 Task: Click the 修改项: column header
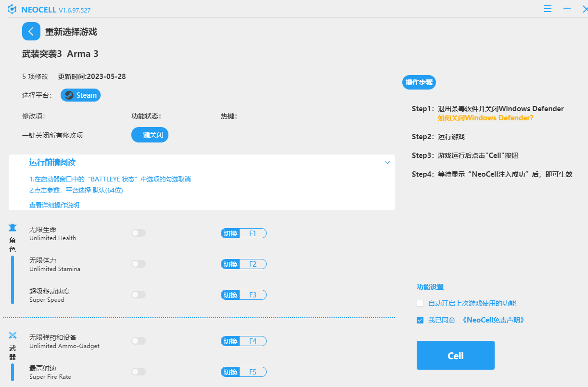(34, 116)
